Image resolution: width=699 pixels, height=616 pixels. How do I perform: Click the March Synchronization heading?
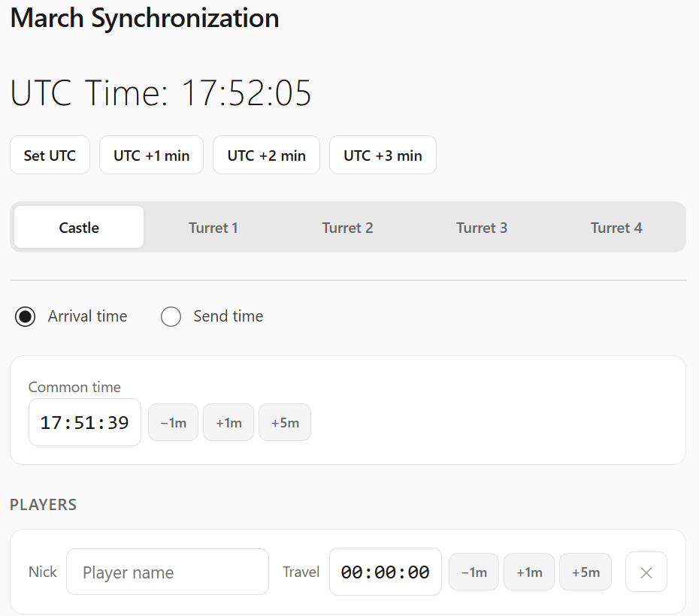click(x=144, y=19)
